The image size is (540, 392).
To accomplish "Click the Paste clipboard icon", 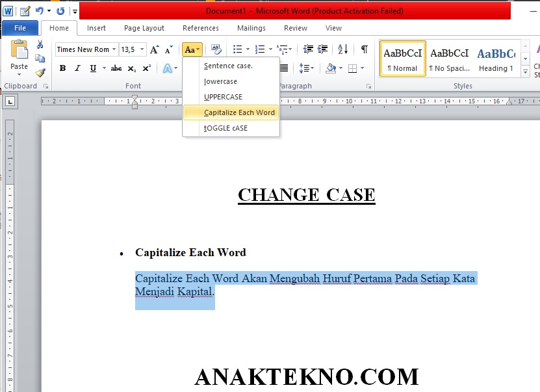I will (19, 50).
